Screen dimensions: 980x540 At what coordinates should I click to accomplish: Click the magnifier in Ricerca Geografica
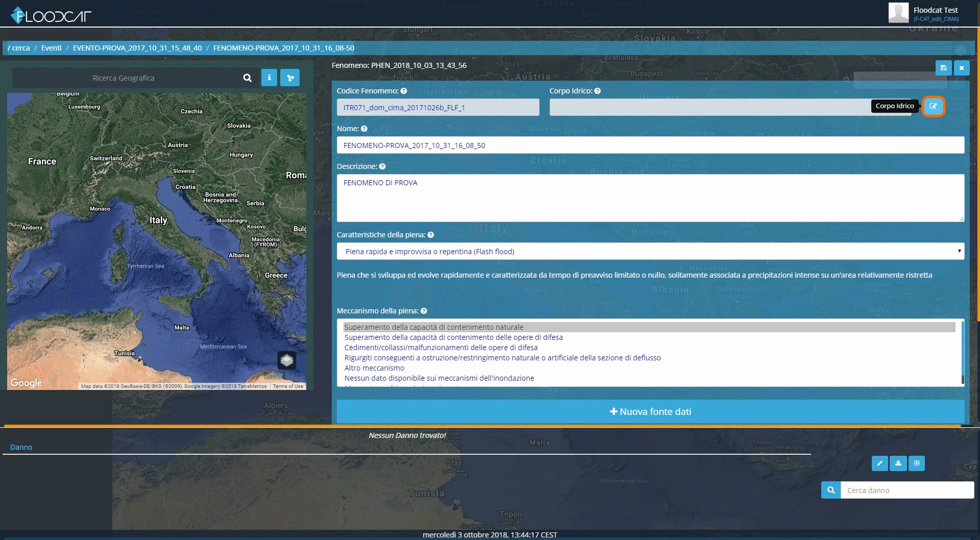[248, 78]
